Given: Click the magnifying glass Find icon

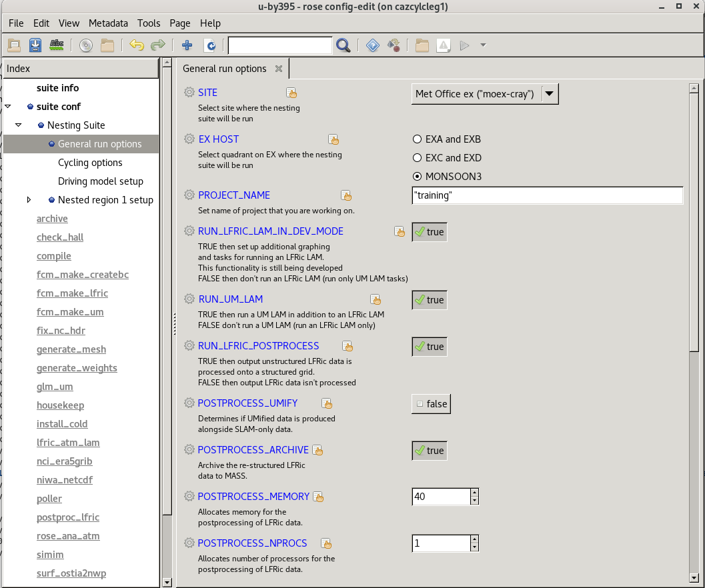Looking at the screenshot, I should click(x=343, y=45).
